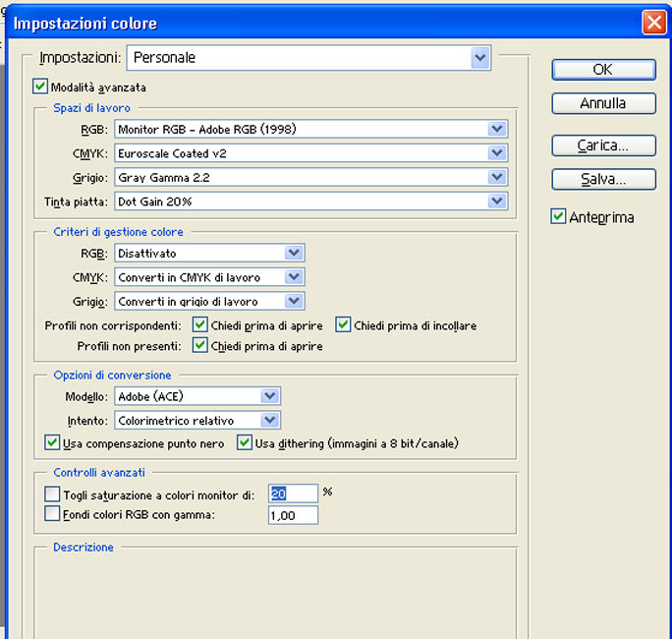Enable Fondi colori RGB con gamma
Image resolution: width=672 pixels, height=639 pixels.
click(53, 513)
